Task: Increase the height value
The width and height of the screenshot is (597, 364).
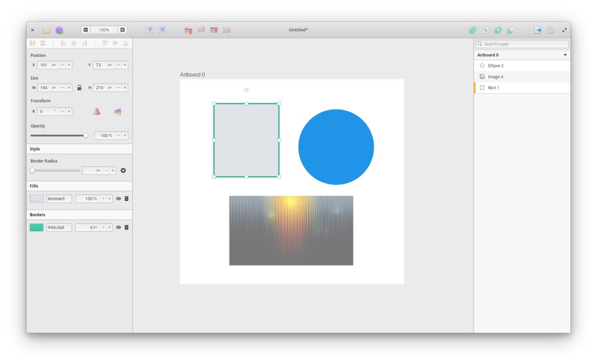Action: coord(125,88)
